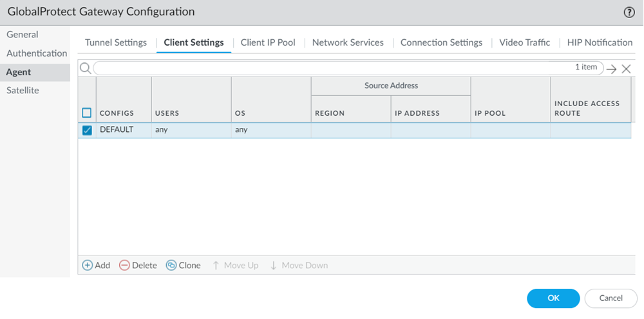Clear the search with the X icon
The height and width of the screenshot is (319, 644).
(626, 69)
